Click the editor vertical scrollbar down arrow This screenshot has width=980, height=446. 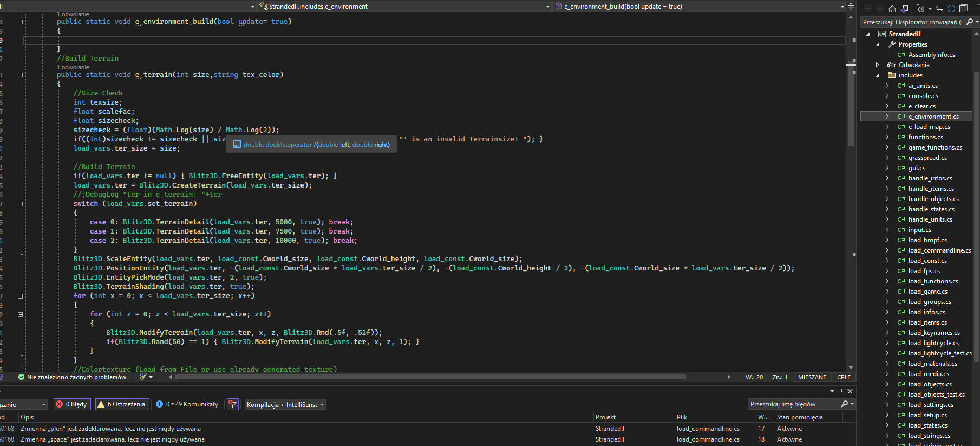coord(851,368)
